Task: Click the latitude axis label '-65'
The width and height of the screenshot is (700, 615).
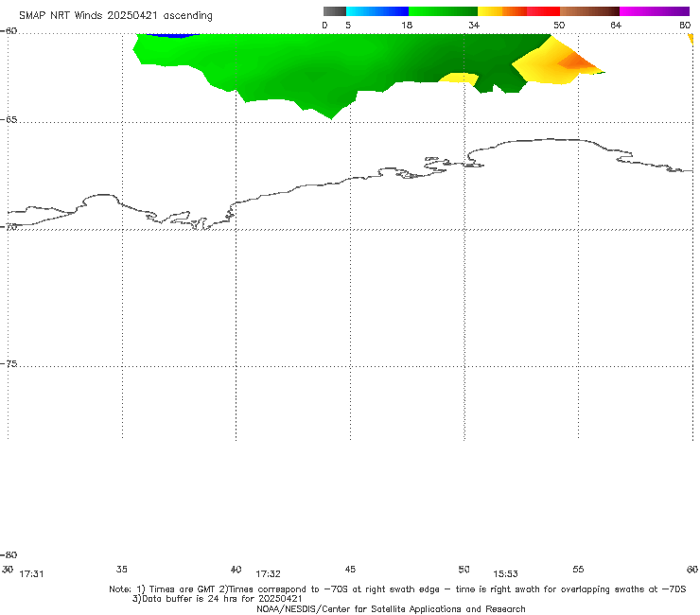Action: tap(9, 120)
